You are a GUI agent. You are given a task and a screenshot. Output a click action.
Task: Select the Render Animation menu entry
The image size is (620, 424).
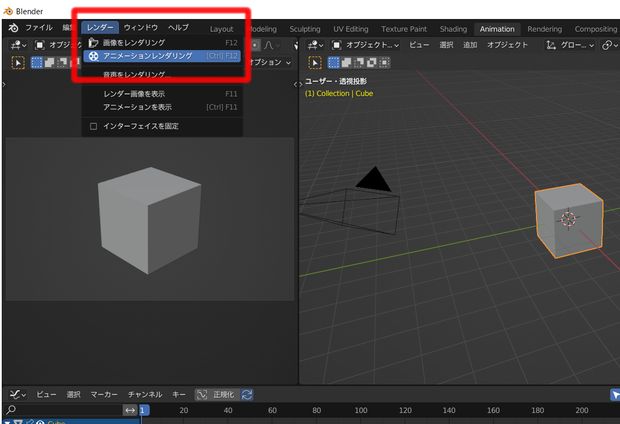[148, 57]
